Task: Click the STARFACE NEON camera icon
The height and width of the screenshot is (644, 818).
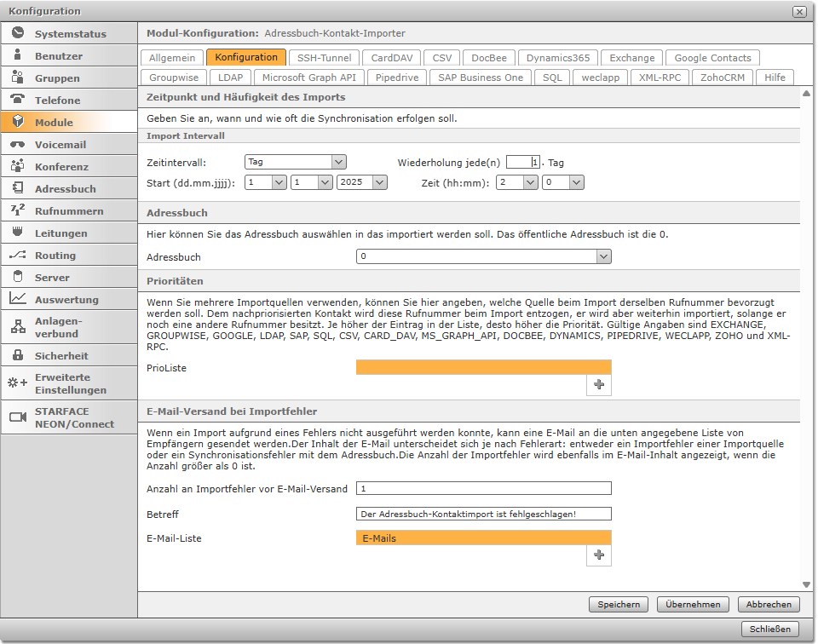Action: 17,417
